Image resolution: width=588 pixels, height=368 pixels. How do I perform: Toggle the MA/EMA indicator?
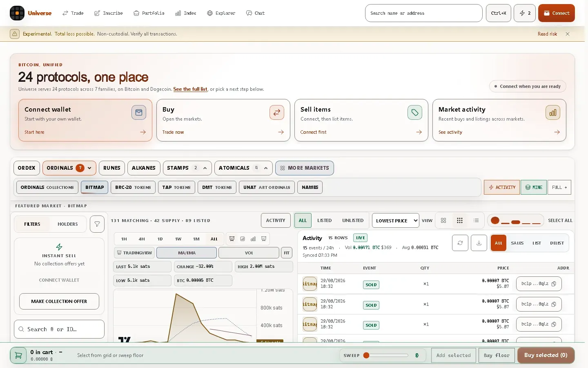(x=187, y=253)
